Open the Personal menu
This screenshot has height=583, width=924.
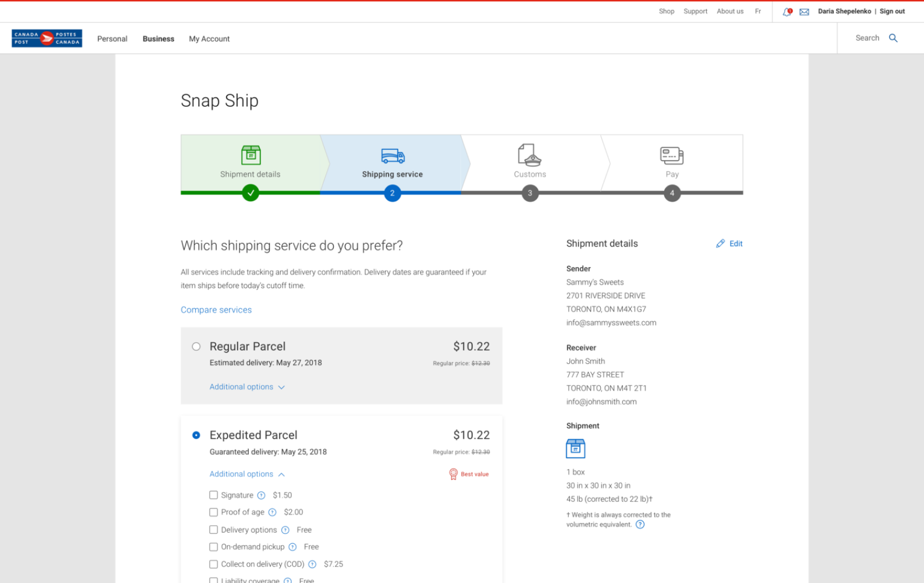pos(112,38)
